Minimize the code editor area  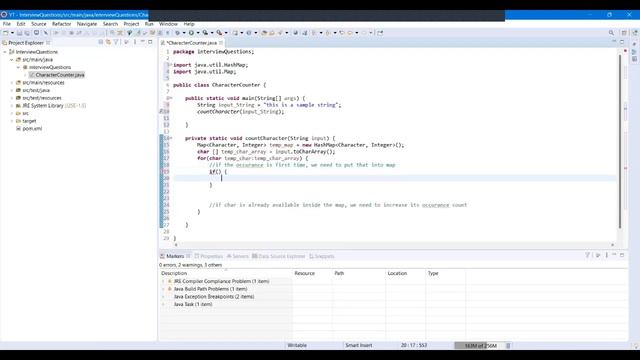tap(614, 42)
